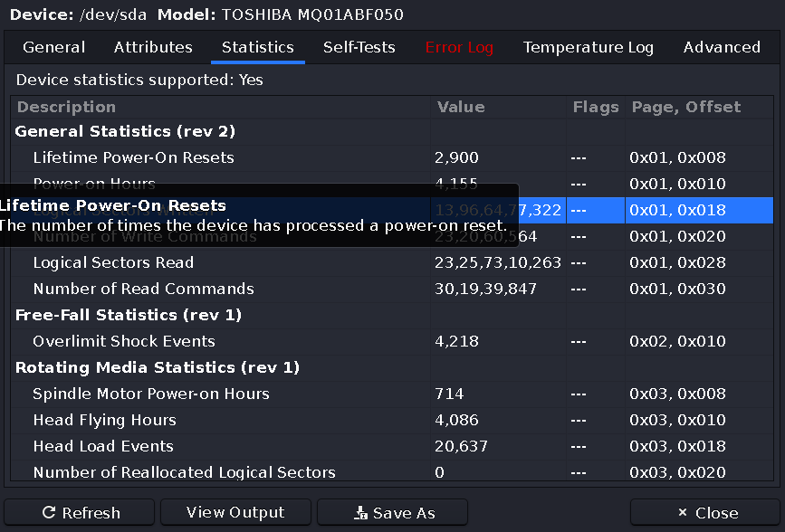Close the device information dialog
Screen dimensions: 785x532
point(704,513)
